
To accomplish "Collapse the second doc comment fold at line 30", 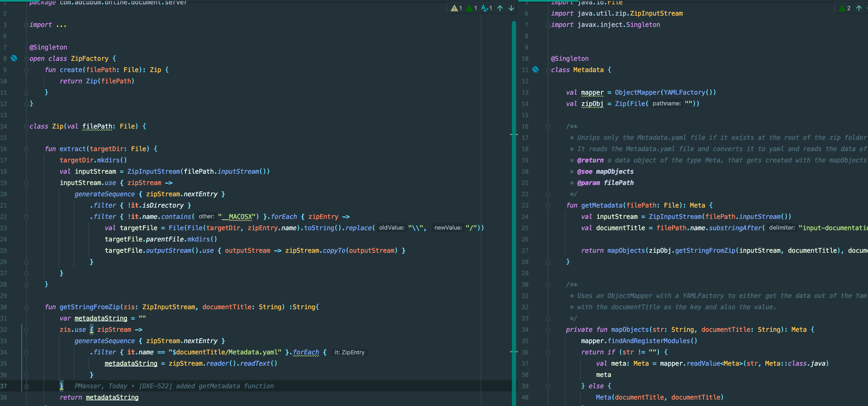I will click(x=548, y=285).
